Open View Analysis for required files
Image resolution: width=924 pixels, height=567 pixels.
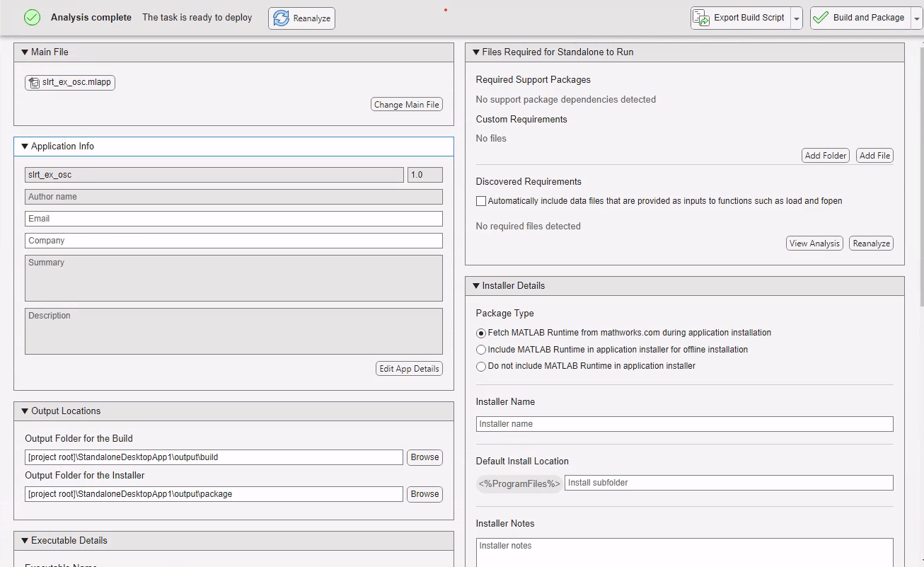point(814,243)
